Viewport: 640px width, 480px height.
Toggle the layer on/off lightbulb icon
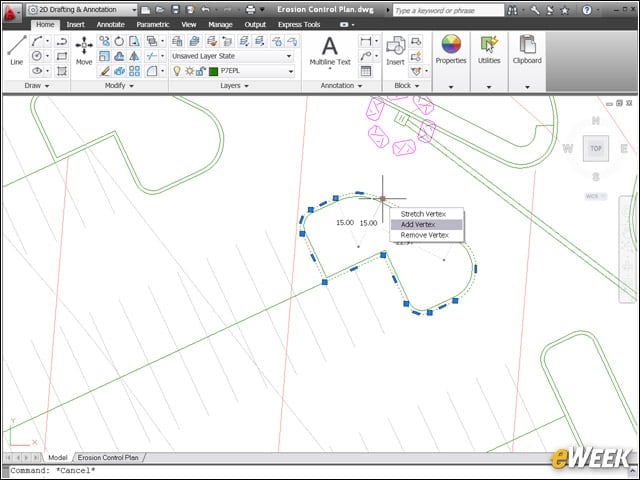point(177,71)
